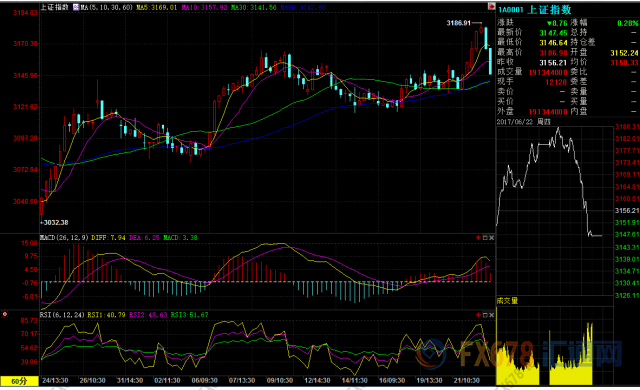Click the MA(5,10,30,60) indicator label
This screenshot has width=640, height=390.
click(107, 7)
